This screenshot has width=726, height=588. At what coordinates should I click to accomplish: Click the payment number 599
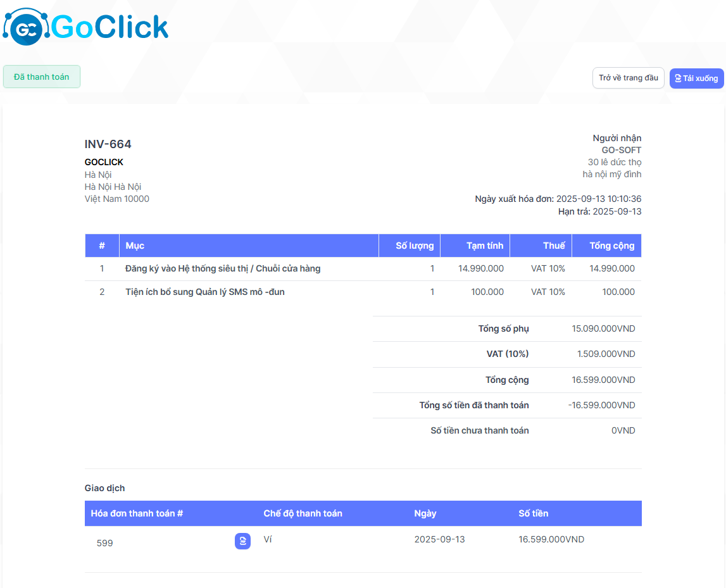pos(105,543)
